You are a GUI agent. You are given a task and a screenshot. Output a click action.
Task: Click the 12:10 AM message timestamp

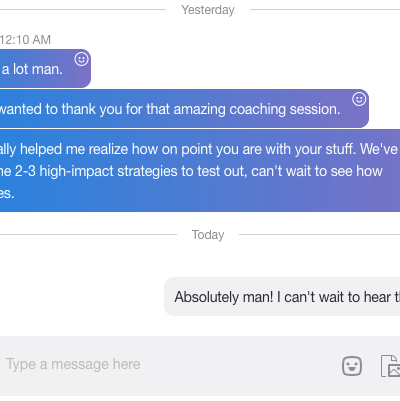pyautogui.click(x=25, y=40)
